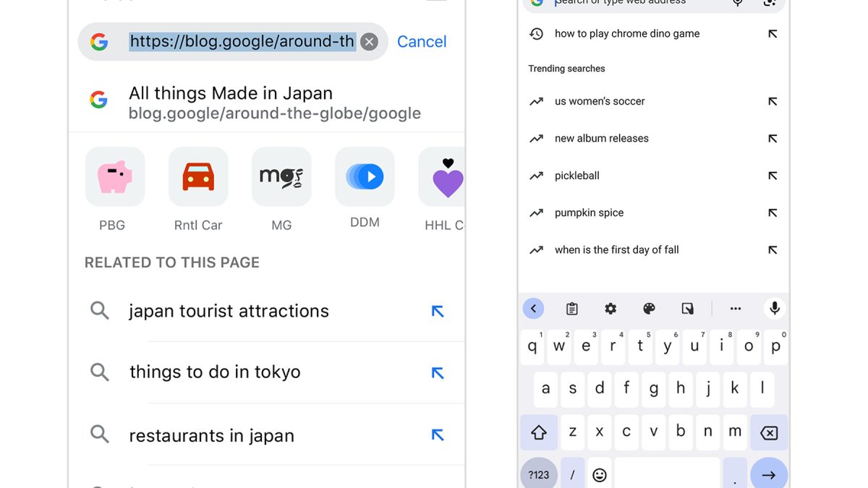Tap the emoji key on the keyboard

click(600, 474)
